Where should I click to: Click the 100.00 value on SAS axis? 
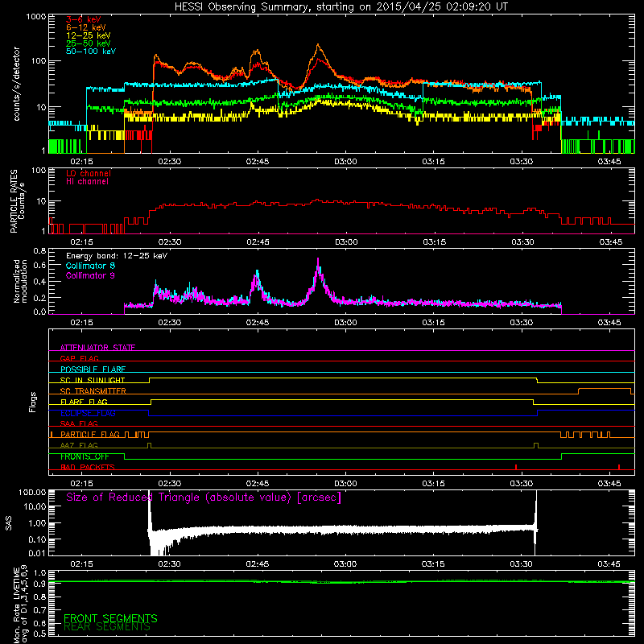tap(32, 492)
